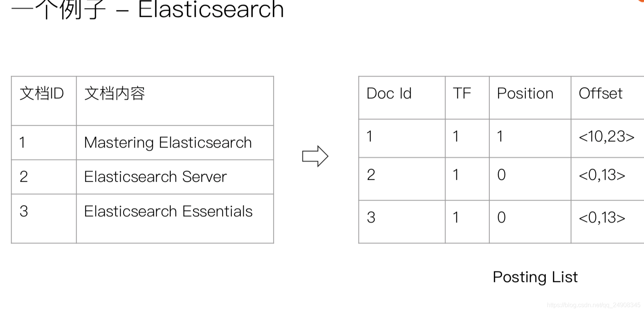This screenshot has height=312, width=644.
Task: Click the Offset column header
Action: click(x=608, y=98)
